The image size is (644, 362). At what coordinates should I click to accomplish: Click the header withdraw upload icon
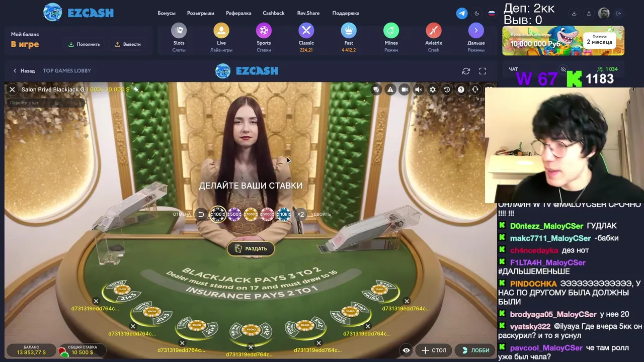pos(589,14)
